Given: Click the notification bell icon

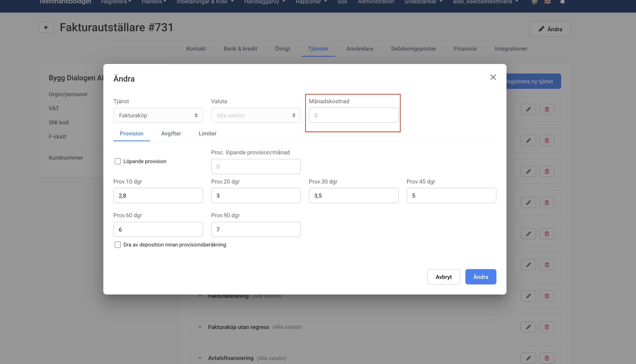Looking at the screenshot, I should click(562, 2).
